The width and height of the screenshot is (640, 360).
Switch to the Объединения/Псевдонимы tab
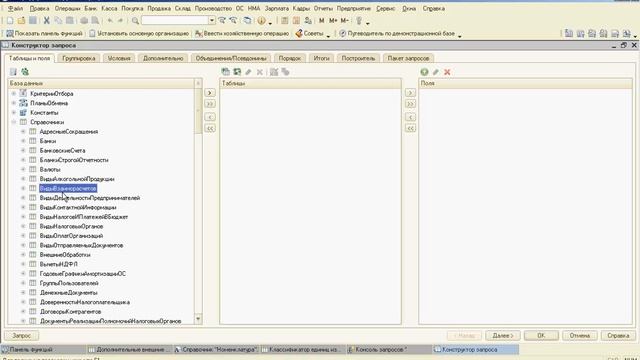[231, 58]
